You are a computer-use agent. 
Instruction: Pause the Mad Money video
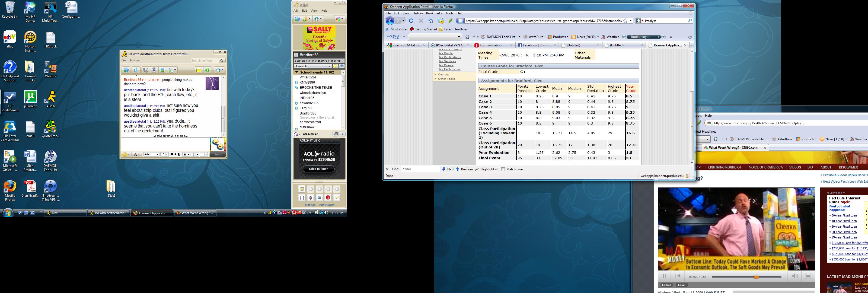(x=664, y=276)
